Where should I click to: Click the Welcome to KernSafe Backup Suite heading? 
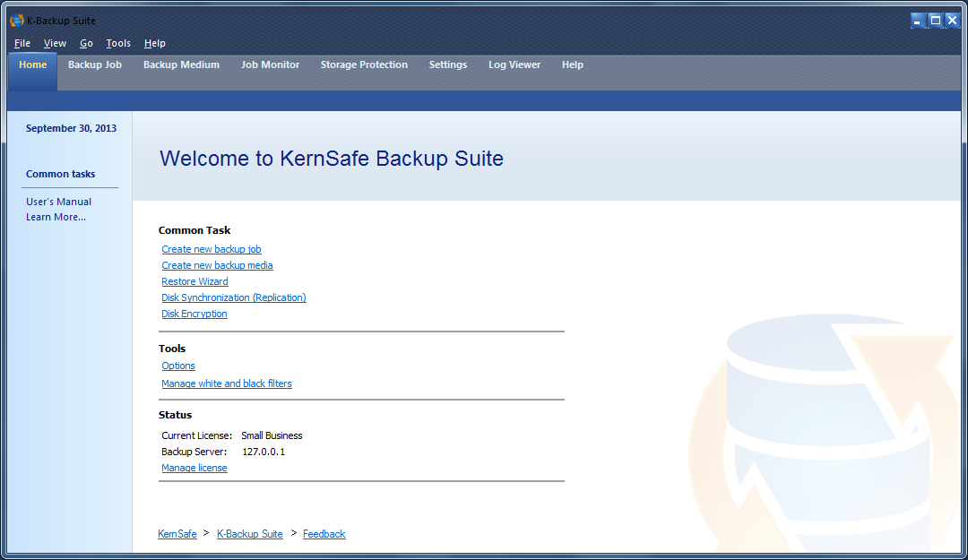332,159
